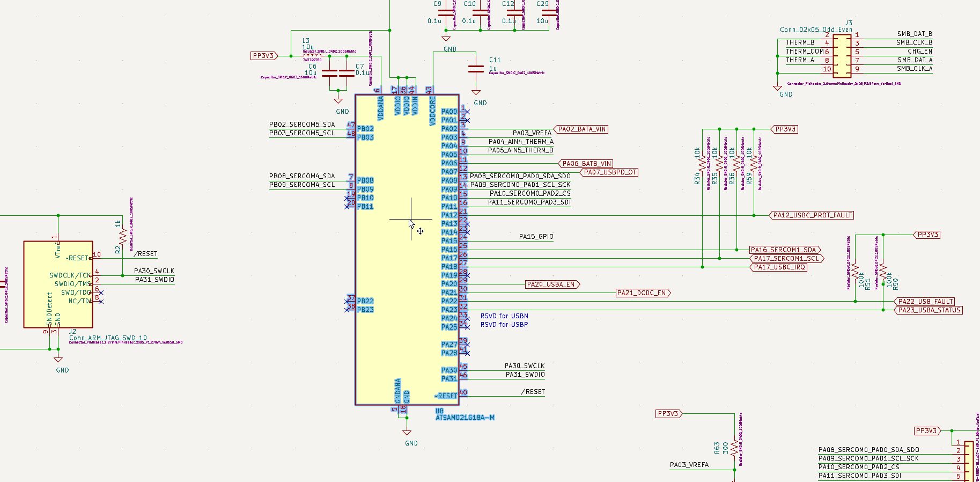Select the PA21_DCDC_EN global label

click(644, 293)
